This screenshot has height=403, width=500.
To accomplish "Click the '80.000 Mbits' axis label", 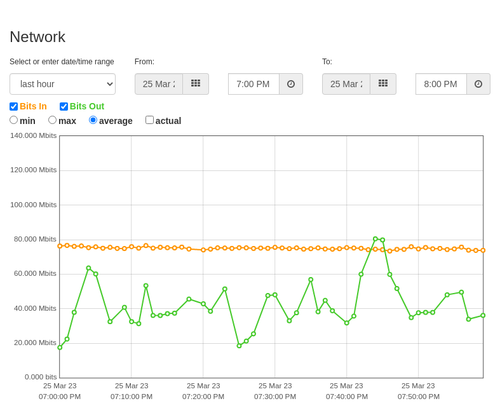I will 35,239.
